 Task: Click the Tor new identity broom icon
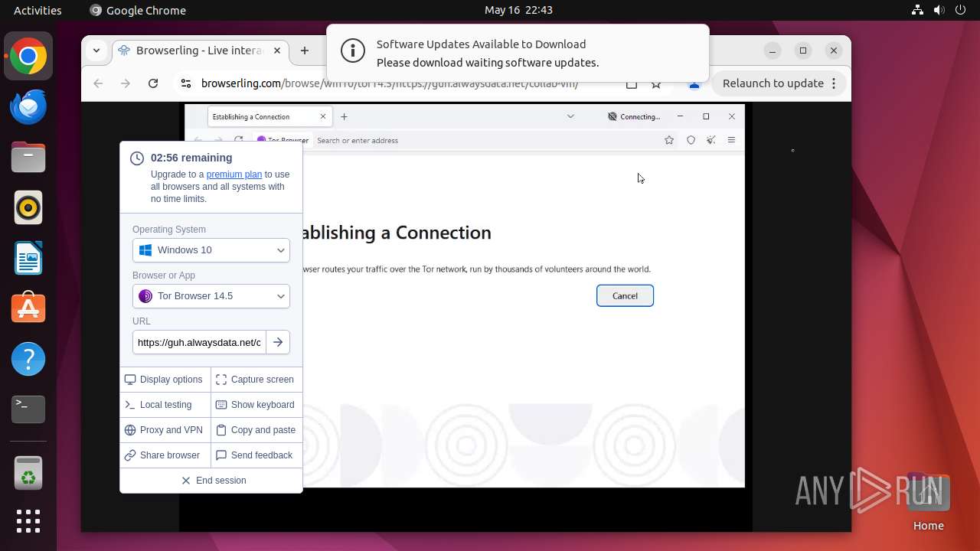711,140
